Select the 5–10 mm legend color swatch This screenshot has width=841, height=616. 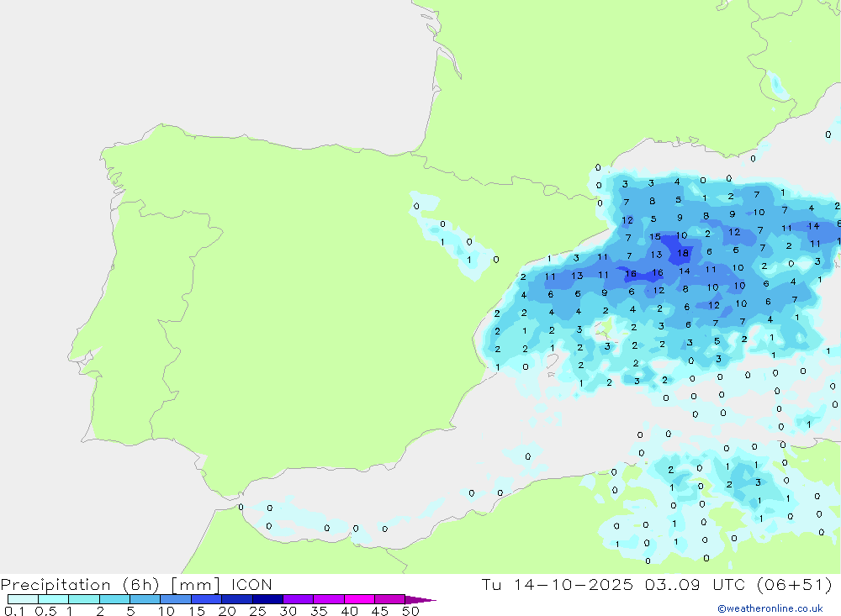145,599
